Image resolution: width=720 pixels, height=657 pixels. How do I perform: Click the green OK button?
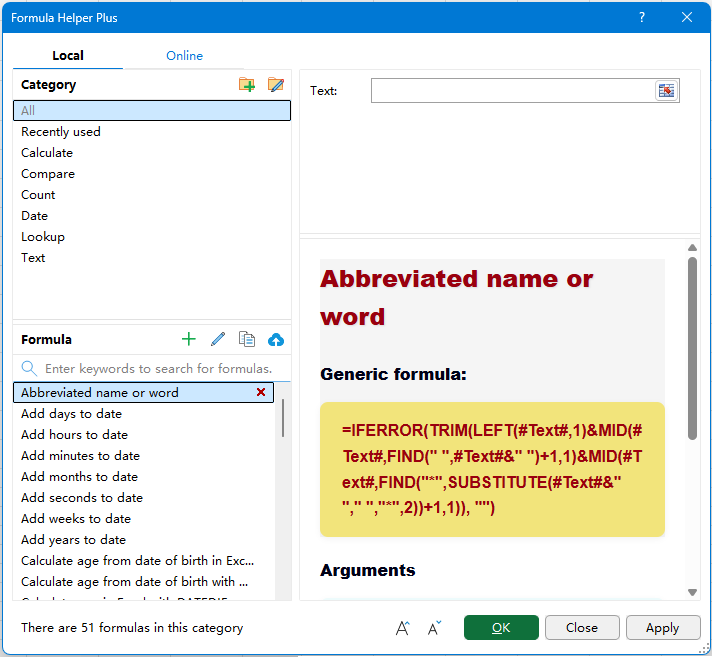501,628
